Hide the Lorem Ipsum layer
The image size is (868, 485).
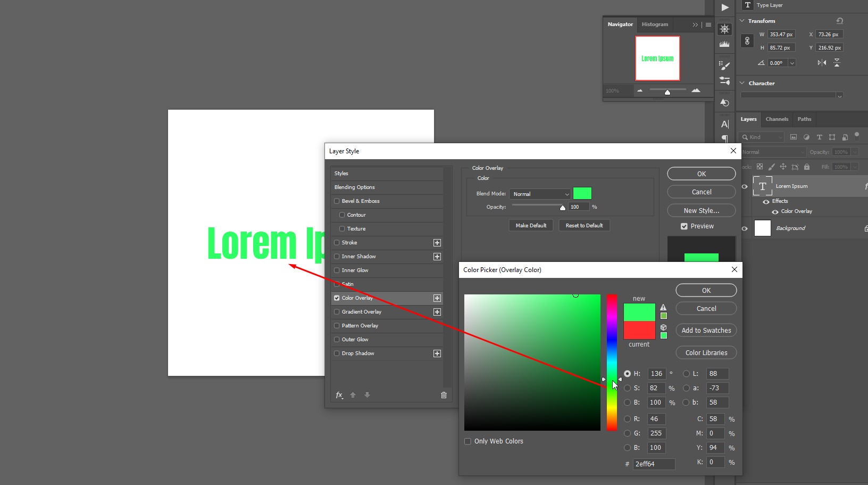pyautogui.click(x=745, y=186)
